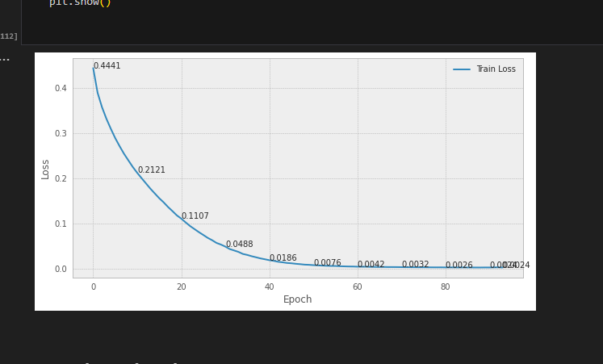Click the y-axis tick 0.3
This screenshot has height=364, width=603.
[61, 133]
